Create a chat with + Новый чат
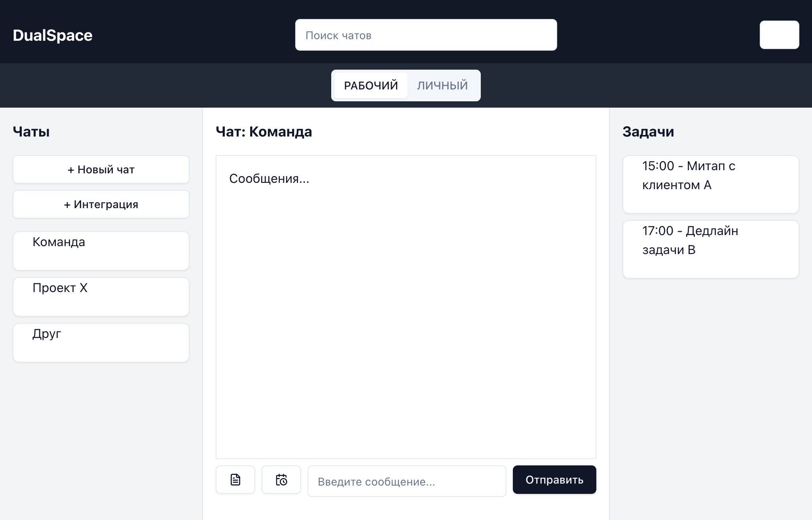The height and width of the screenshot is (520, 812). pyautogui.click(x=101, y=169)
